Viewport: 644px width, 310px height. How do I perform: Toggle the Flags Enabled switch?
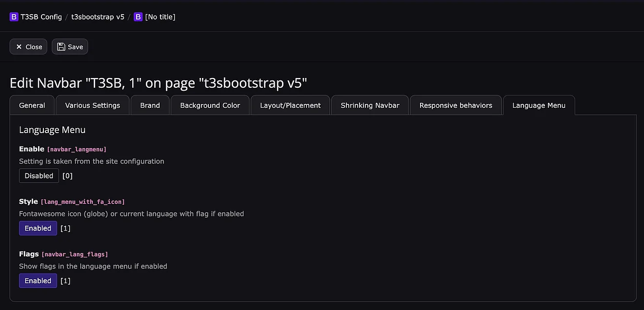tap(38, 281)
